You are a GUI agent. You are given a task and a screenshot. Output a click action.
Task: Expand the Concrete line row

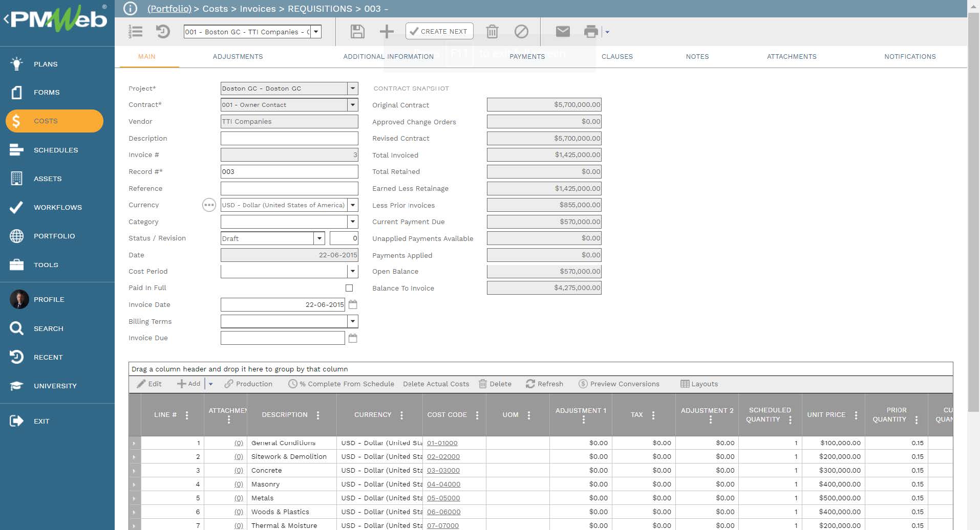click(x=134, y=471)
